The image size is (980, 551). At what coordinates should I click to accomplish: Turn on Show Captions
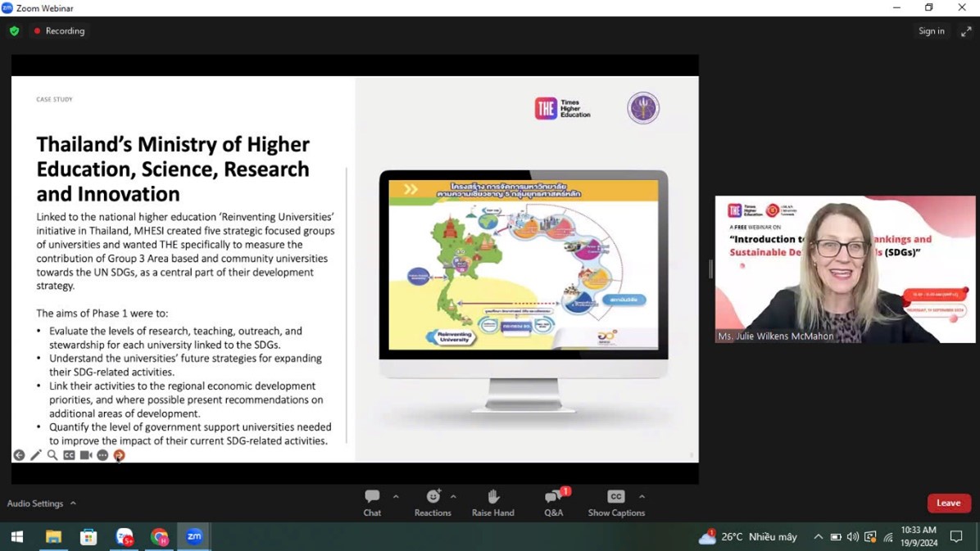pyautogui.click(x=616, y=503)
